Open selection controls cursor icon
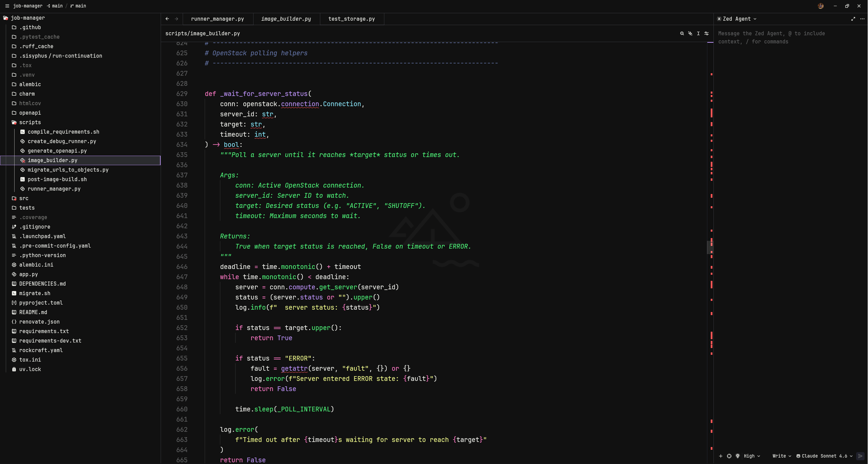 pos(698,34)
